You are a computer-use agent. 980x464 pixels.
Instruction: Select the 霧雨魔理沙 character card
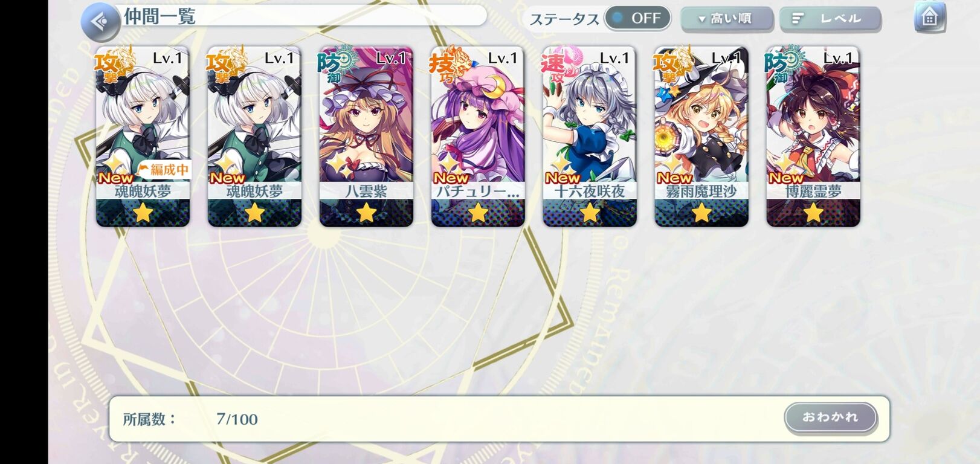coord(701,137)
